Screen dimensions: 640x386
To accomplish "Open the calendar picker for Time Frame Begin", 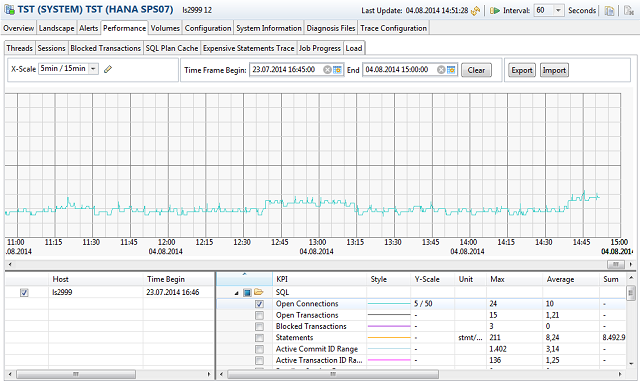I will click(x=337, y=70).
